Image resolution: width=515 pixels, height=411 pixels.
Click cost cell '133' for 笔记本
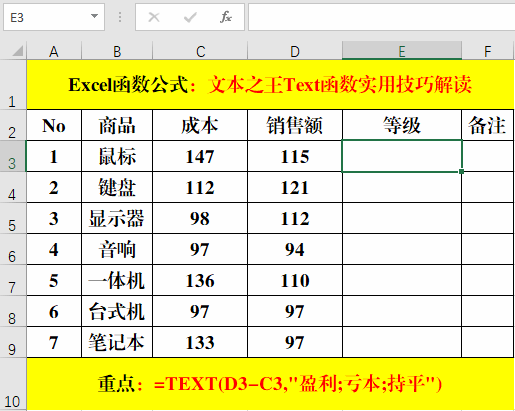click(x=200, y=342)
